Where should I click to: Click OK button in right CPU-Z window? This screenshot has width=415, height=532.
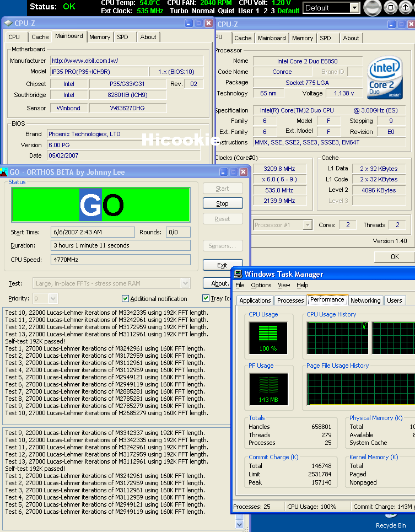click(395, 257)
